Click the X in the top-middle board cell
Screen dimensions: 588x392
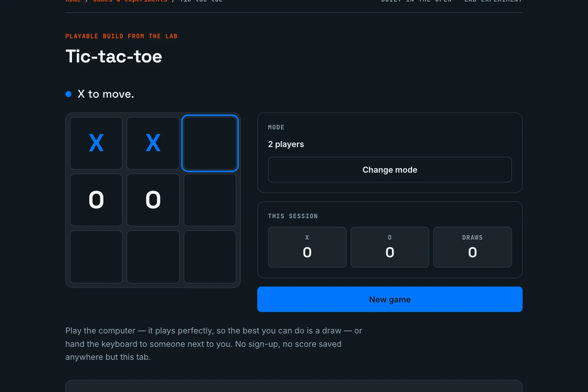[x=153, y=143]
